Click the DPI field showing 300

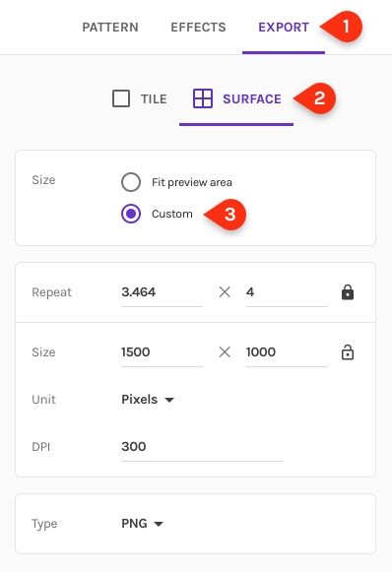pyautogui.click(x=202, y=447)
